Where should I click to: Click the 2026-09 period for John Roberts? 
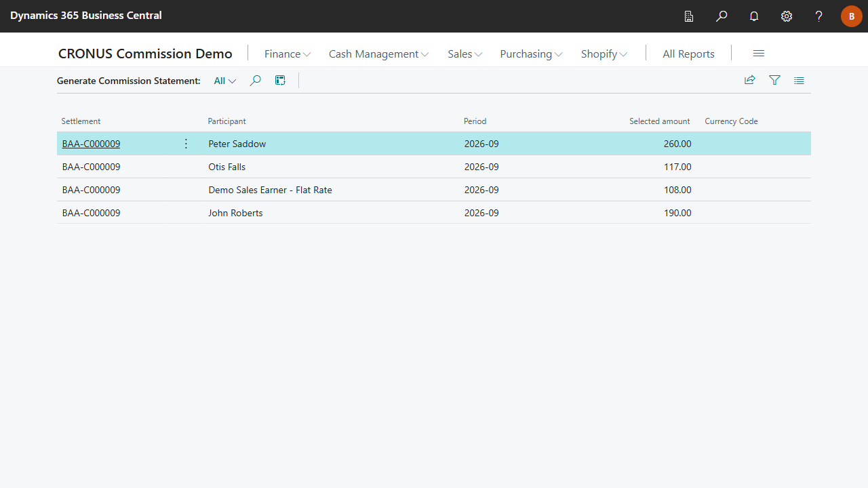(x=481, y=213)
